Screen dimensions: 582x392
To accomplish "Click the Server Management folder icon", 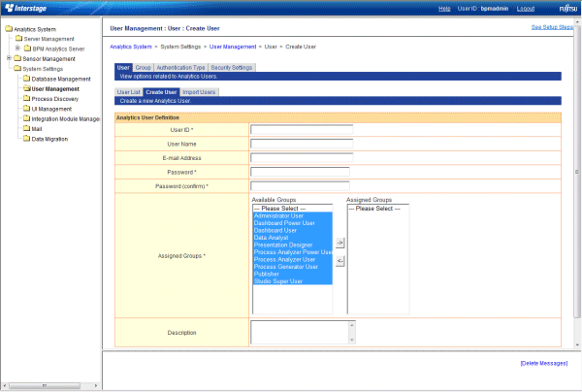I will click(18, 38).
